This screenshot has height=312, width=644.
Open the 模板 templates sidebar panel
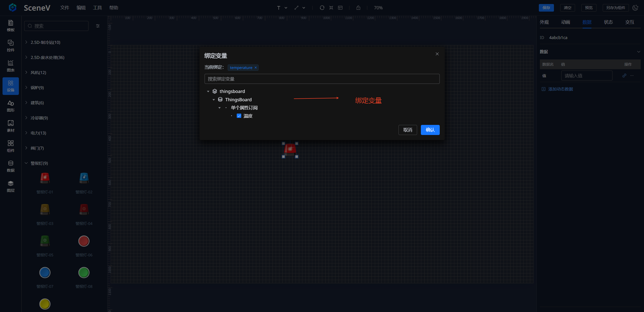point(11,26)
